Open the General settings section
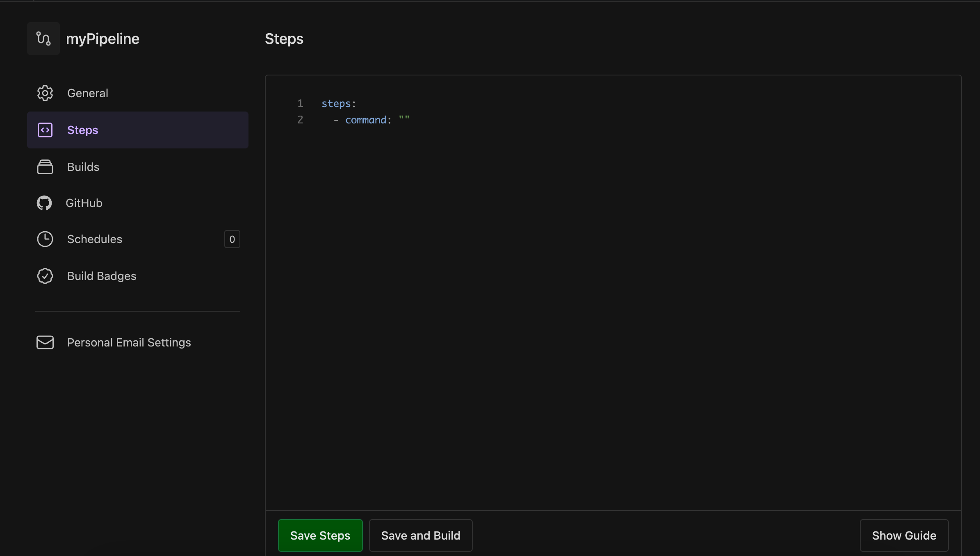980x556 pixels. coord(87,93)
